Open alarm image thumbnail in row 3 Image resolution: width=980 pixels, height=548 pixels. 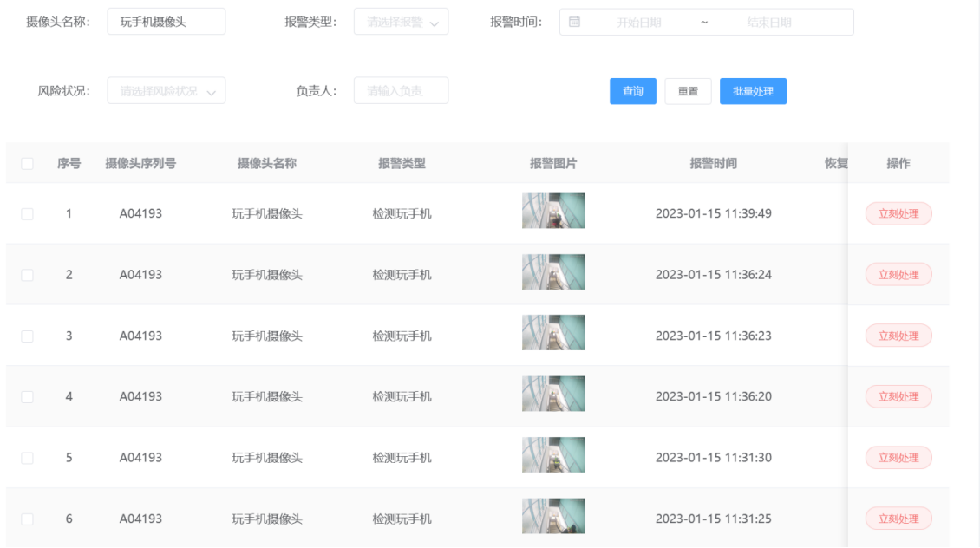pos(553,333)
